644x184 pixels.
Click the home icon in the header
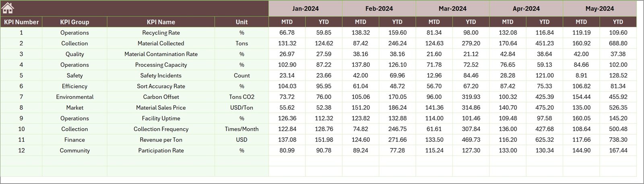coord(8,8)
